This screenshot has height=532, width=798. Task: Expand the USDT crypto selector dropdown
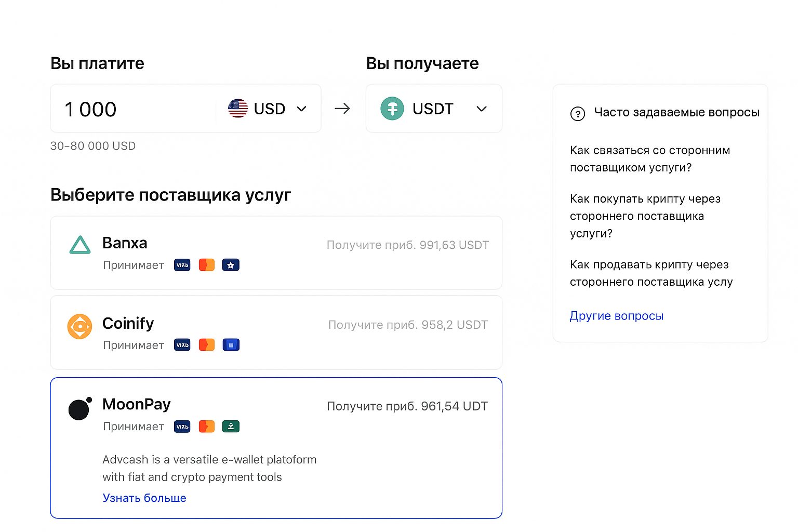482,109
